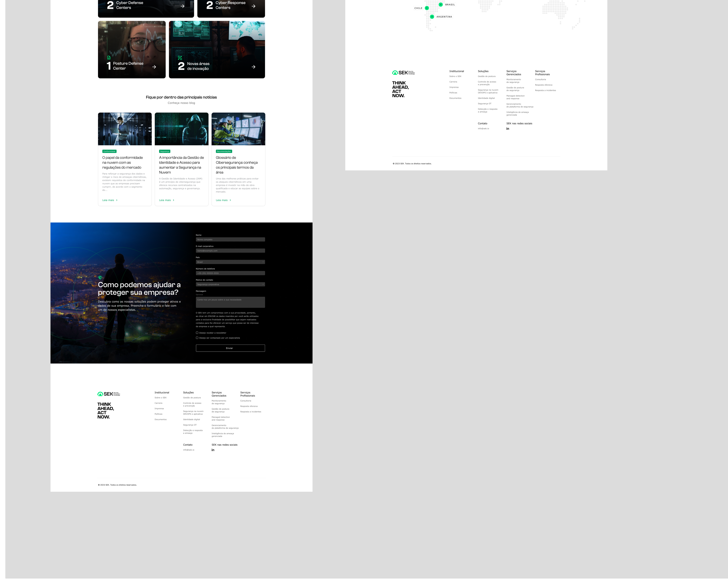Click the E-mail corporativo input field
Image resolution: width=728 pixels, height=584 pixels.
[230, 251]
